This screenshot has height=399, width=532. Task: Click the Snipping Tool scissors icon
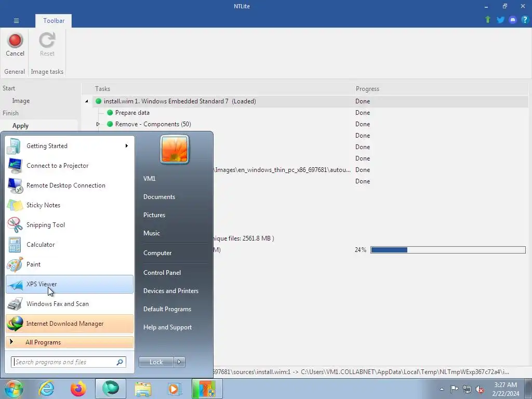pos(15,225)
